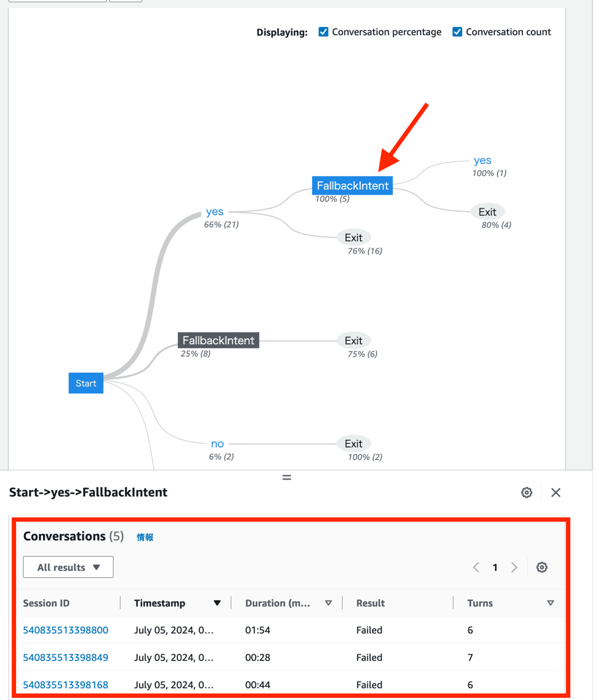599x700 pixels.
Task: Select Exit node 80% (4)
Action: coord(487,212)
